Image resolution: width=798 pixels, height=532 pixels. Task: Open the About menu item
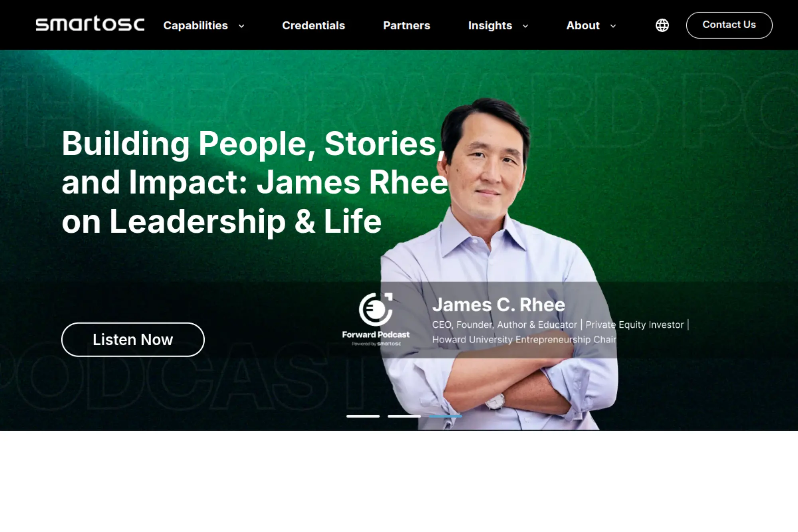583,26
